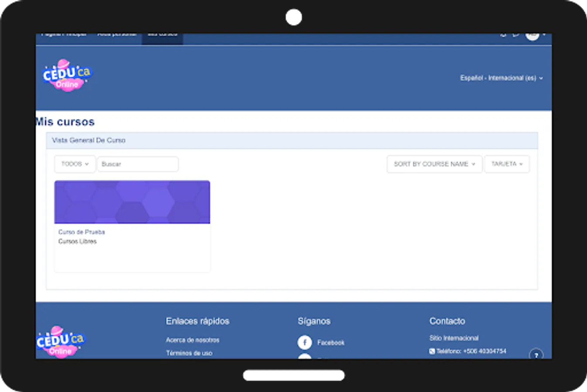Click the CEDUca Online footer logo
The image size is (587, 392).
tap(60, 342)
